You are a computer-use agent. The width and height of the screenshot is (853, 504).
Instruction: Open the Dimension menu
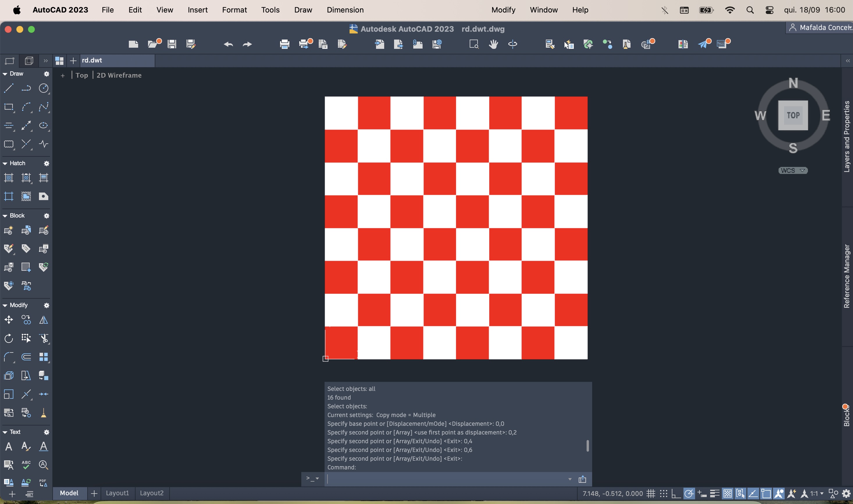(345, 10)
